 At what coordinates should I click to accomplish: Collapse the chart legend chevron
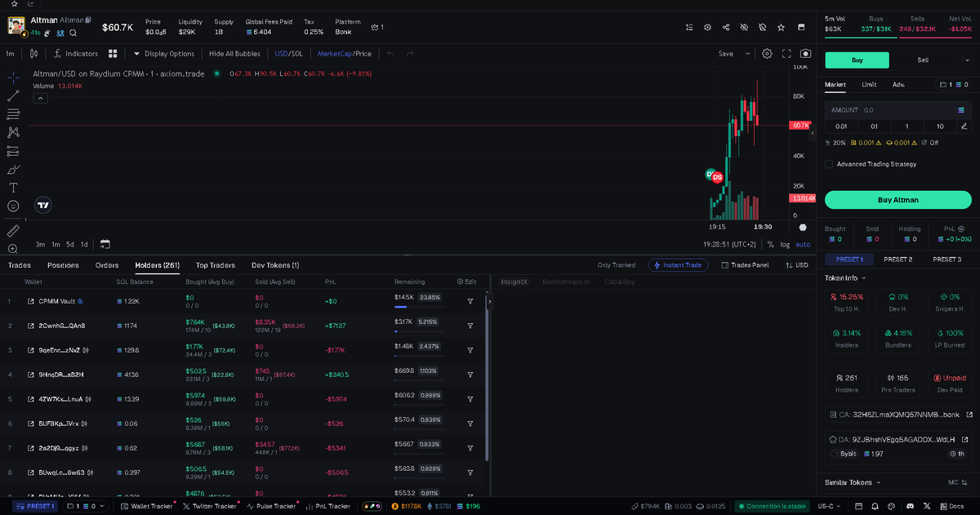tap(39, 98)
